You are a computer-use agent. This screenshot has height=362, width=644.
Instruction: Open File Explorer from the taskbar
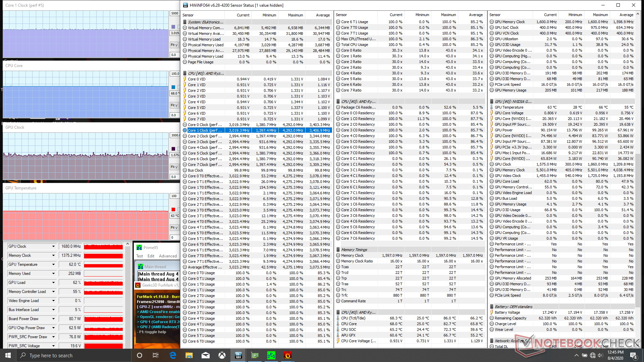[x=189, y=355]
